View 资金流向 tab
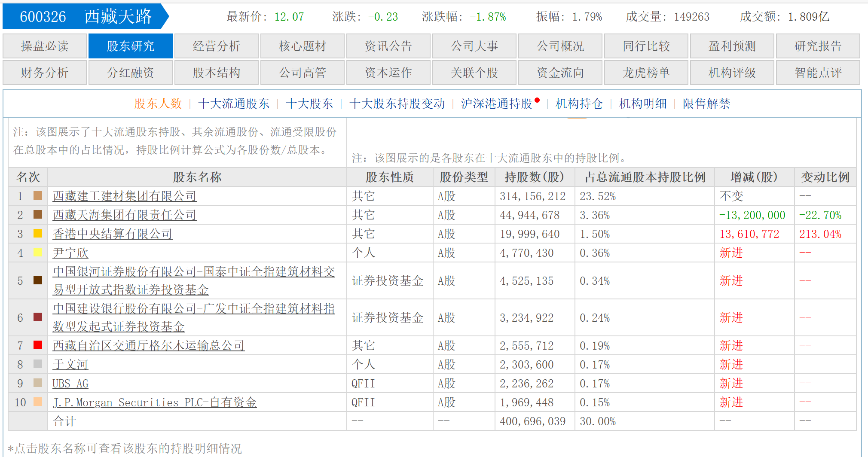The image size is (868, 457). [x=560, y=73]
